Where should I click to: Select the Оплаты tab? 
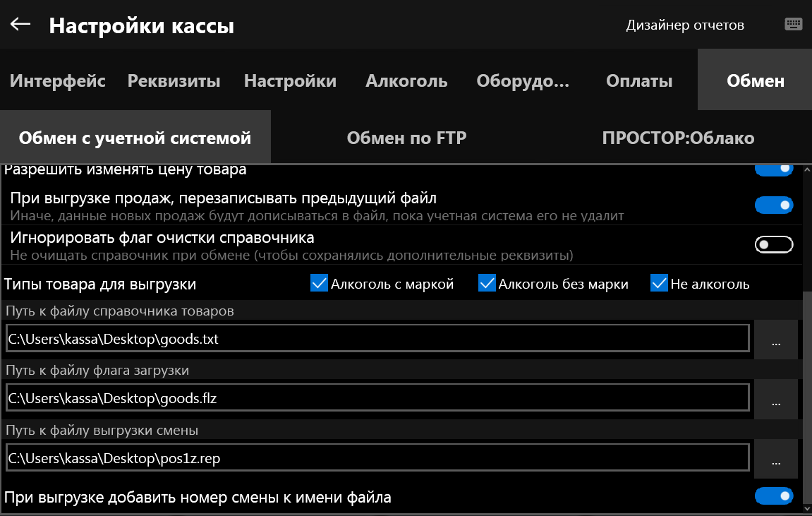pyautogui.click(x=639, y=80)
